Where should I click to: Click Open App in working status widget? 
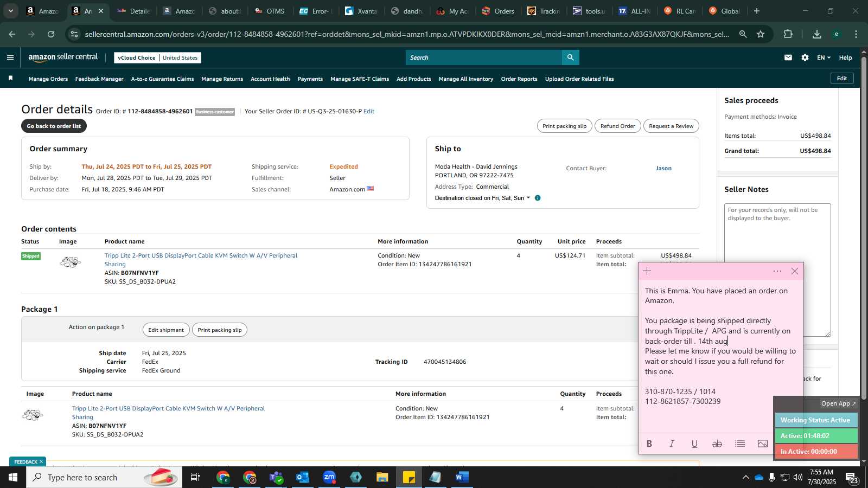[x=838, y=403]
